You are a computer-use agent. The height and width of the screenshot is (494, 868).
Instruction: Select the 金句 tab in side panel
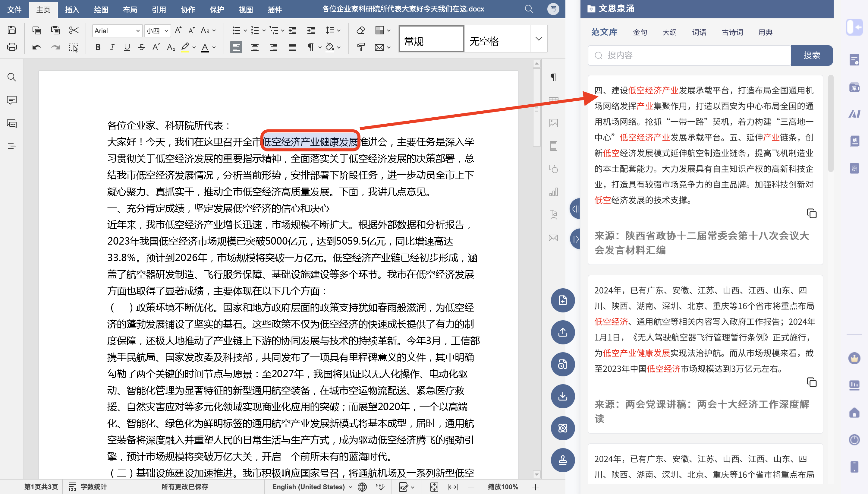(x=640, y=32)
